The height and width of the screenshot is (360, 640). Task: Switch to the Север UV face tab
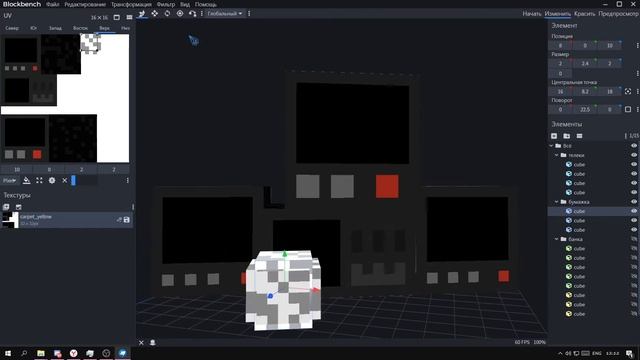tap(12, 28)
